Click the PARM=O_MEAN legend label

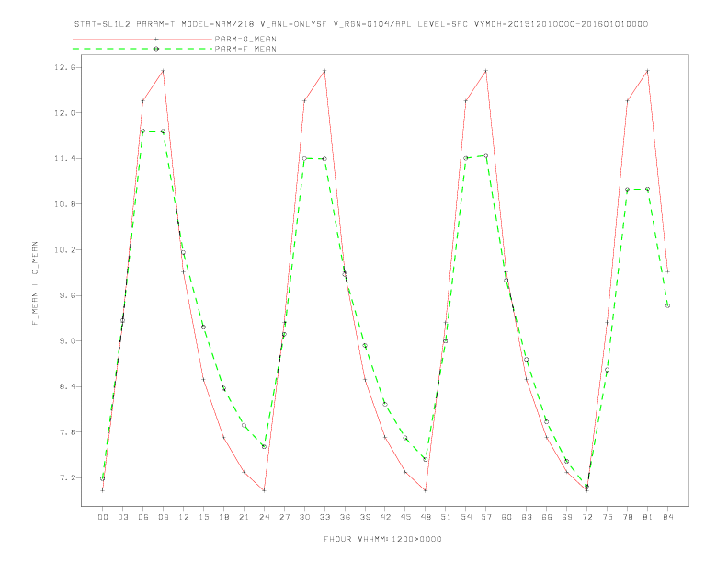coord(245,39)
